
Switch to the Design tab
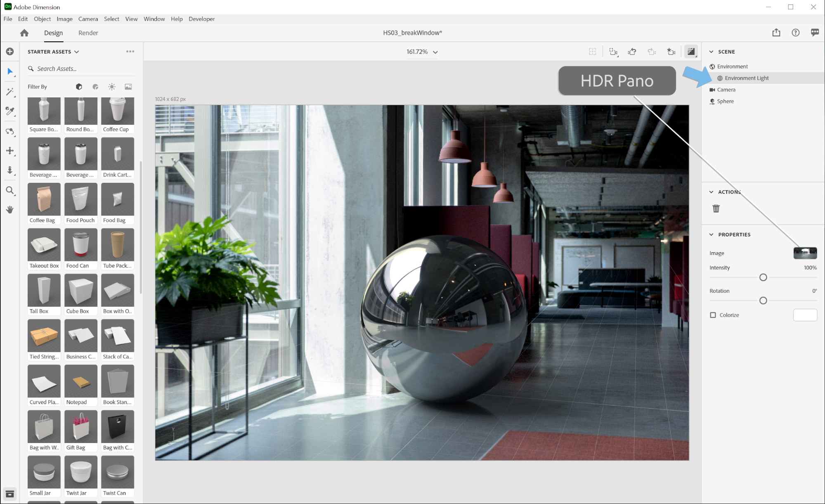(x=53, y=33)
